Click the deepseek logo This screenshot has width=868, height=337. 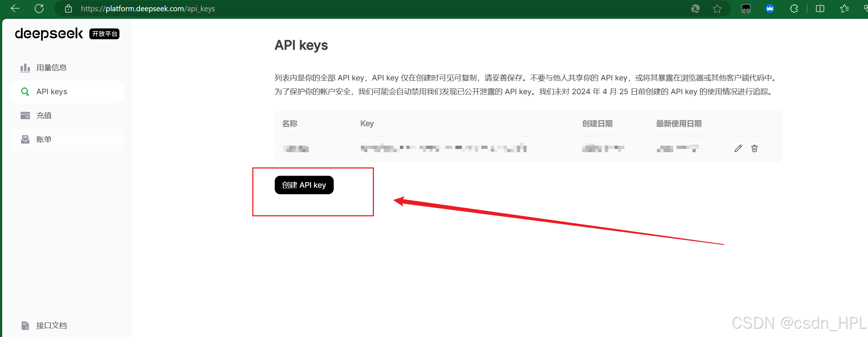49,34
